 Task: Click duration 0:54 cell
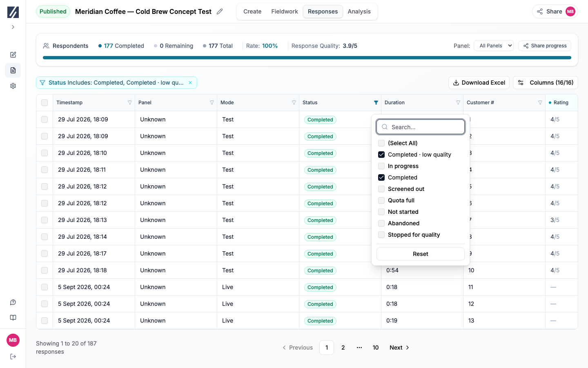pos(392,270)
